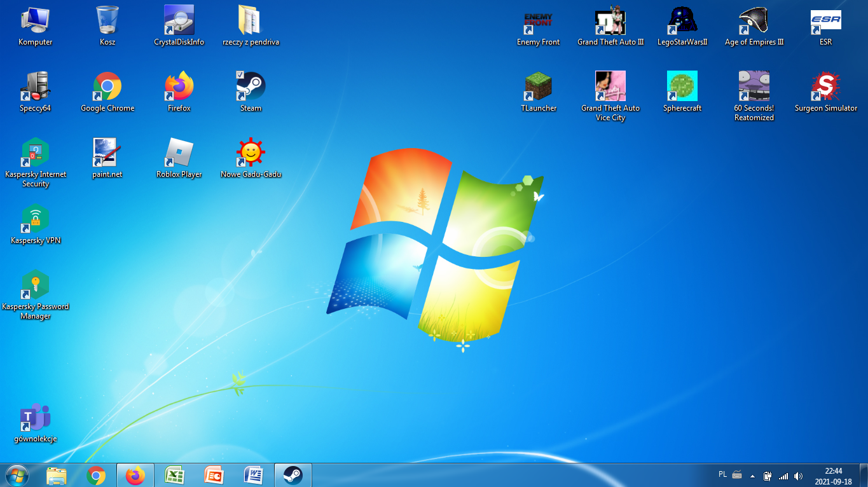Launch Google Chrome from the taskbar
Screen dimensions: 868x487
pos(96,475)
